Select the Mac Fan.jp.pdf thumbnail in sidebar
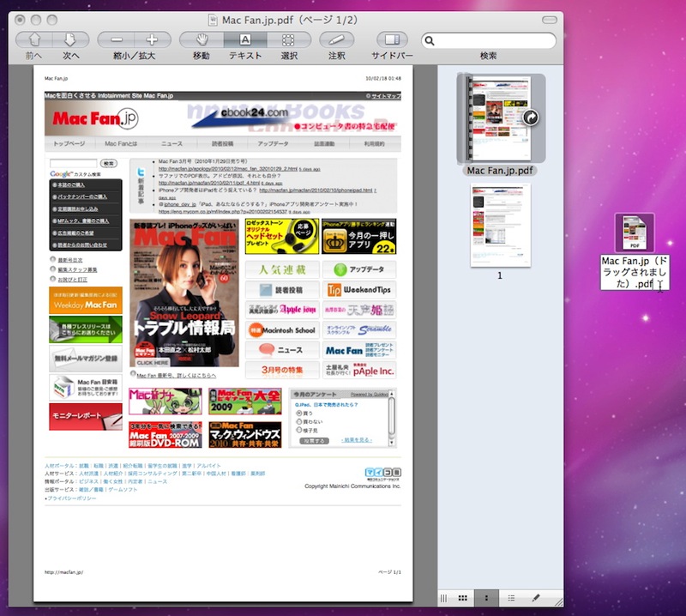The height and width of the screenshot is (616, 686). tap(500, 118)
